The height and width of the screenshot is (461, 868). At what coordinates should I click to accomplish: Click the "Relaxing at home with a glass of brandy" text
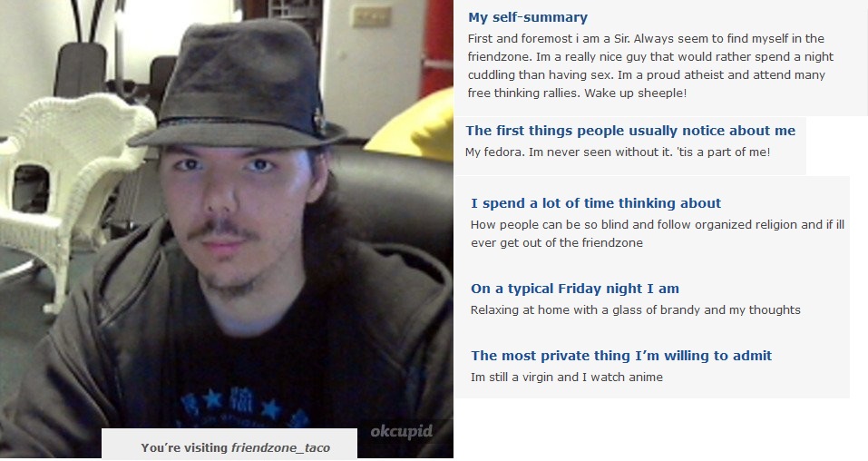(x=636, y=309)
